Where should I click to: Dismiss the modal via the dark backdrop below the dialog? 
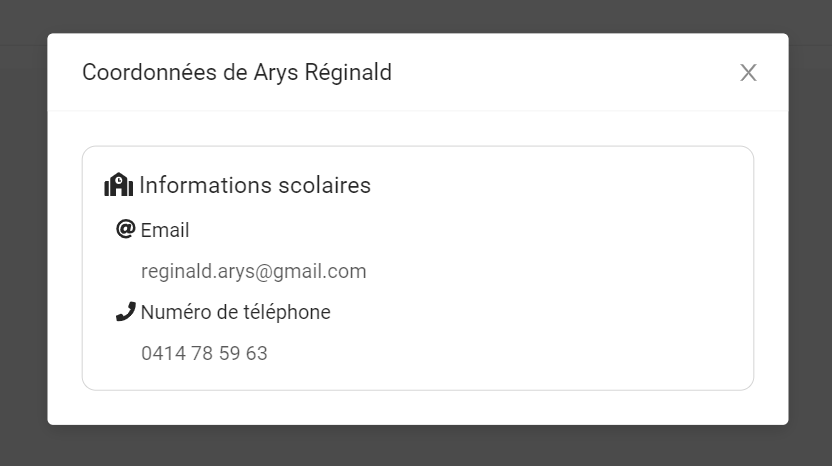416,446
